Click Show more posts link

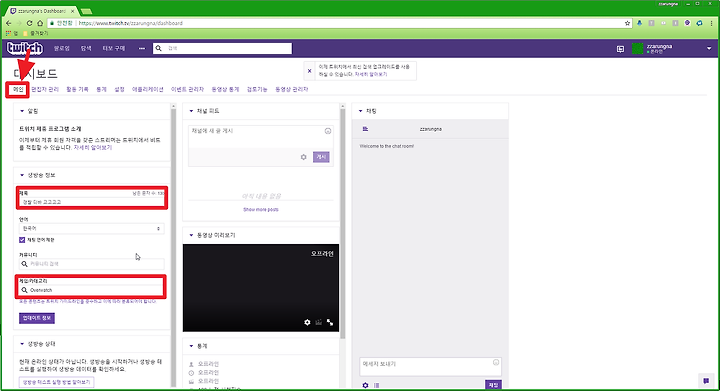tap(261, 210)
